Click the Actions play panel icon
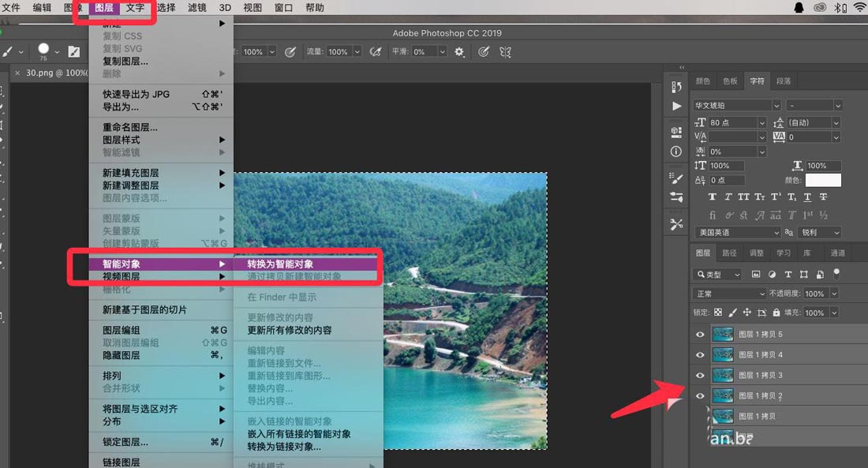Screen dimensions: 868x468 [x=676, y=107]
